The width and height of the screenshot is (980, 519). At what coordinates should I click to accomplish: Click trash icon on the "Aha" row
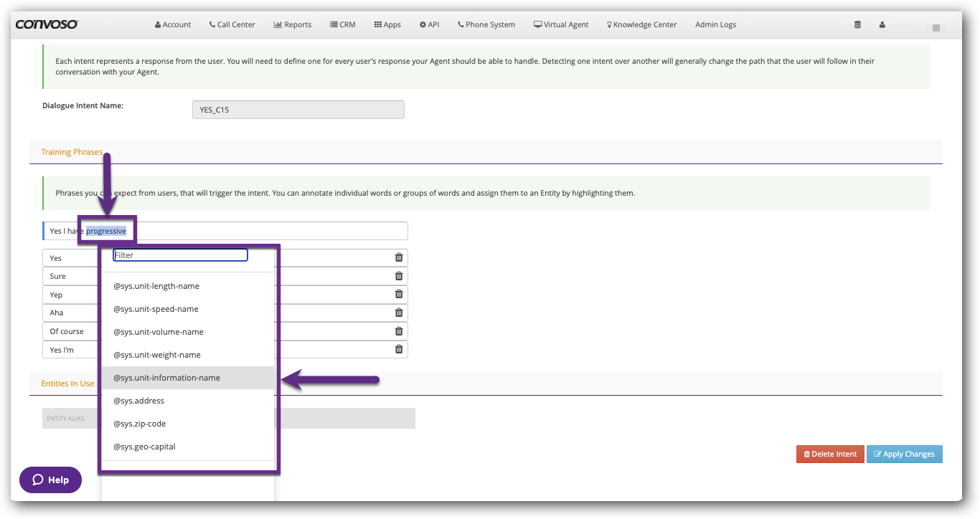point(399,313)
